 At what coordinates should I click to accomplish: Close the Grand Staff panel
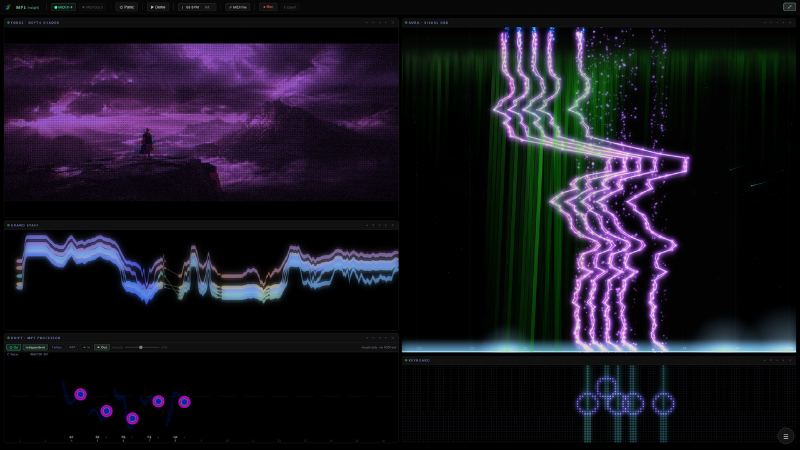pyautogui.click(x=393, y=225)
